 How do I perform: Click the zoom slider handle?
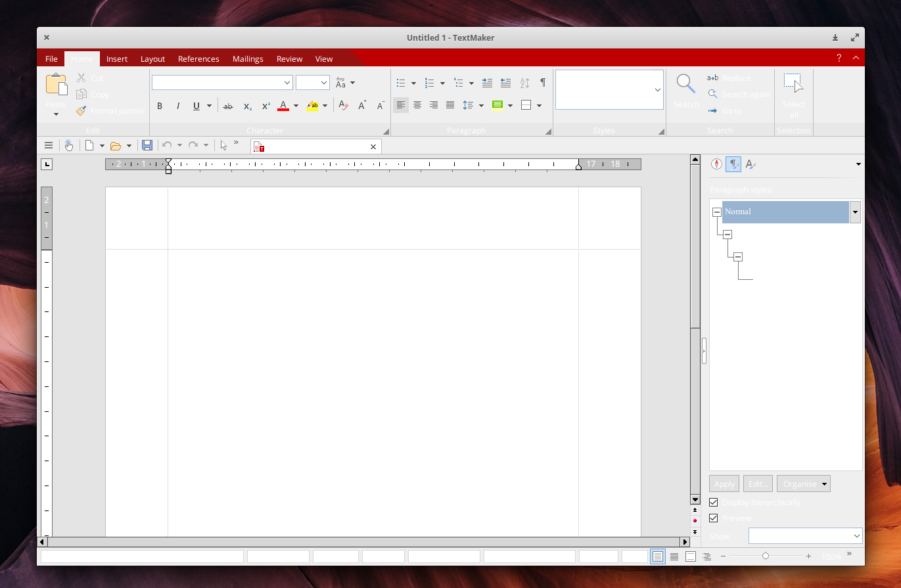[x=766, y=556]
